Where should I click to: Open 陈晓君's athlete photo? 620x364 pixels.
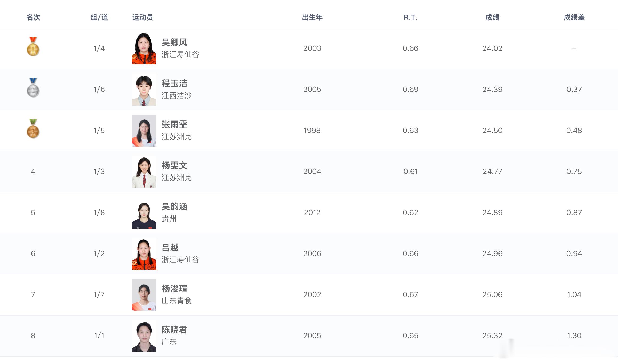point(144,336)
